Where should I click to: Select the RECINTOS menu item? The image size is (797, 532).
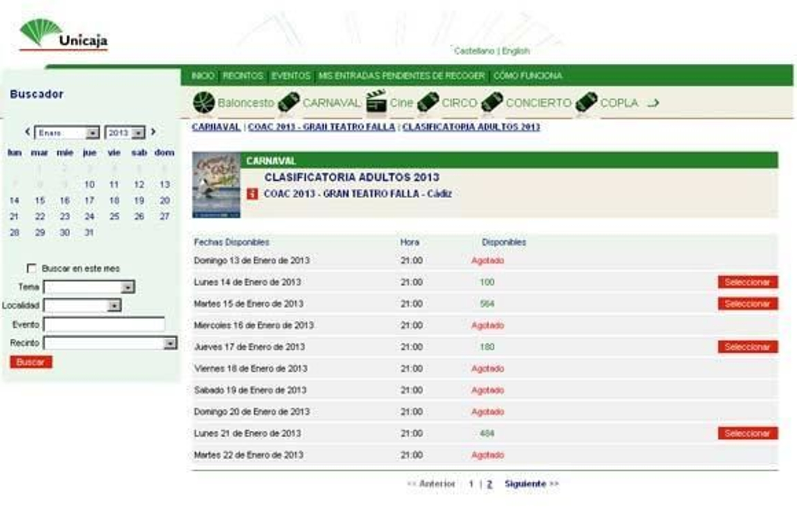click(x=243, y=76)
